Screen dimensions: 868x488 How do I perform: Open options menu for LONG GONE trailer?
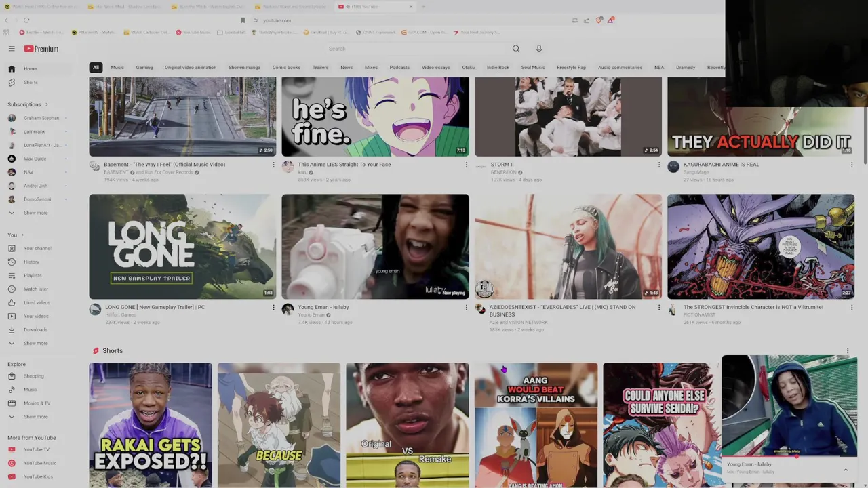pos(273,308)
